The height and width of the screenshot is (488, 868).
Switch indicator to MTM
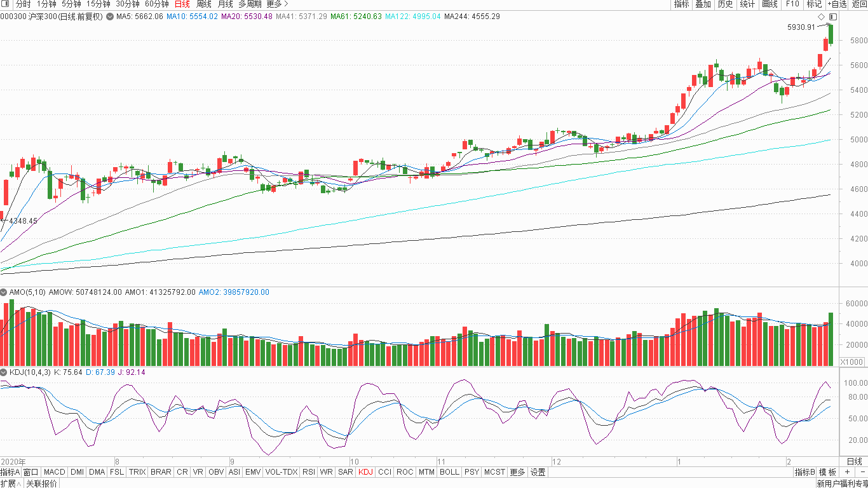coord(426,472)
